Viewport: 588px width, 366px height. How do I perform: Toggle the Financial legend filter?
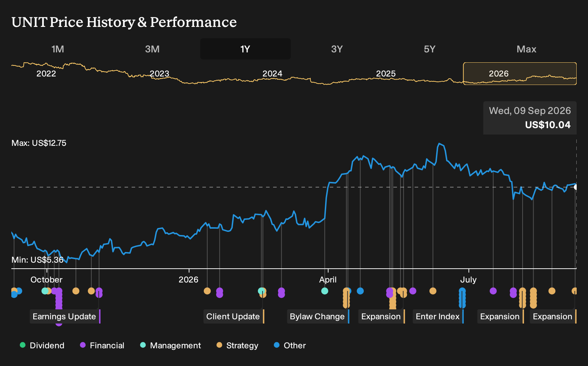102,345
